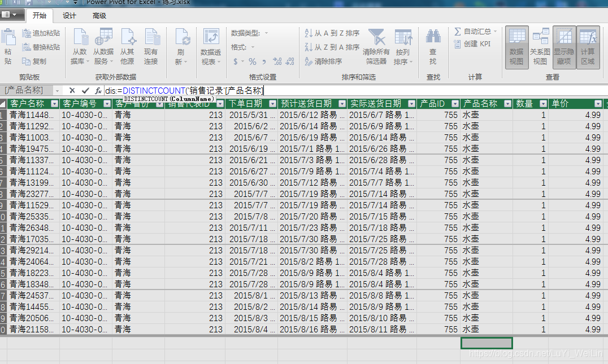Open 客户名称 column filter dropdown

(x=54, y=104)
